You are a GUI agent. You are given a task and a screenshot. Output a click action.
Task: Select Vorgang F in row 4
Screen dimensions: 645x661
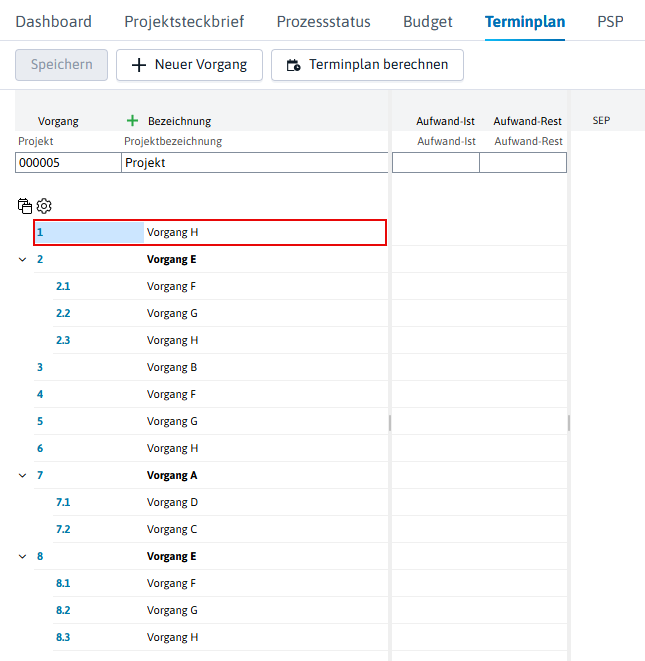pyautogui.click(x=171, y=394)
